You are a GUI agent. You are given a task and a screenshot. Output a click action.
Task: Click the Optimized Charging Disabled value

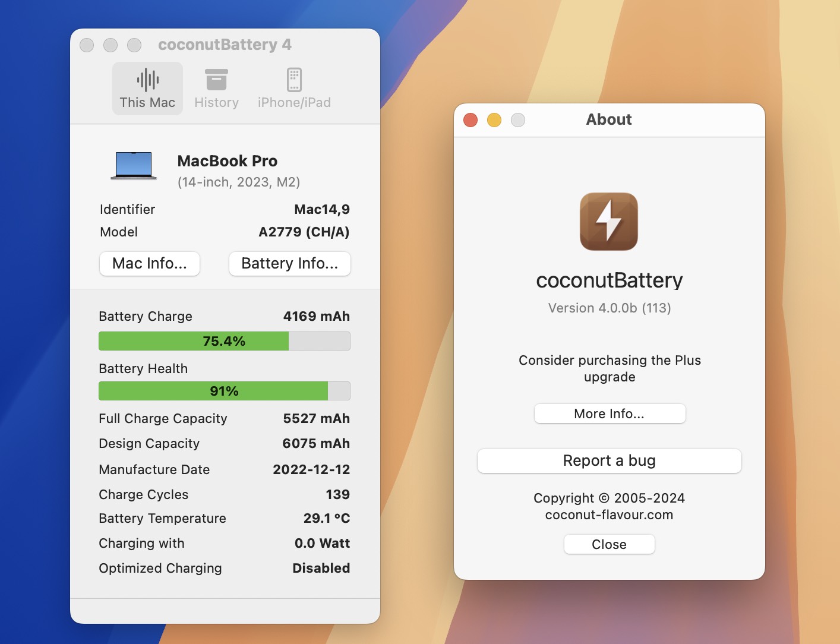321,568
